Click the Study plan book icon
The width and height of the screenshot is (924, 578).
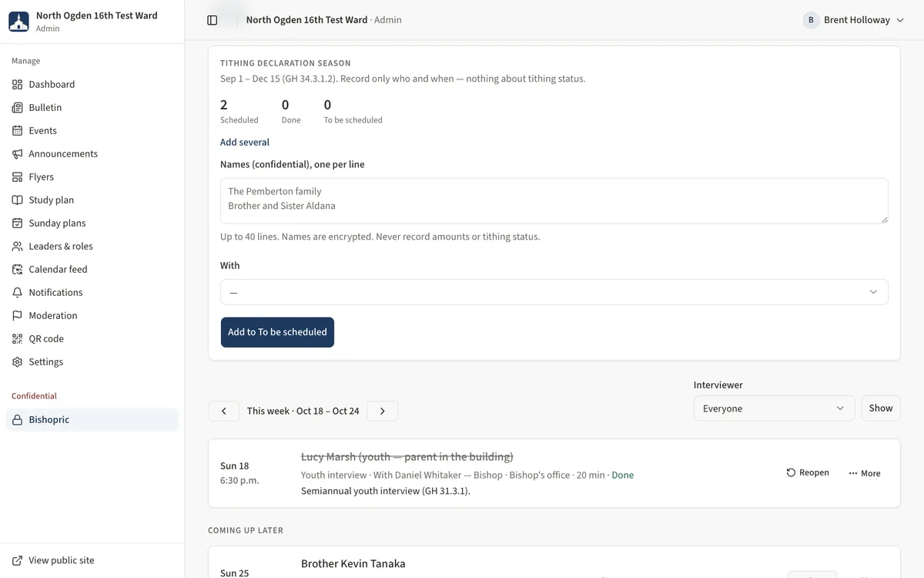tap(17, 200)
